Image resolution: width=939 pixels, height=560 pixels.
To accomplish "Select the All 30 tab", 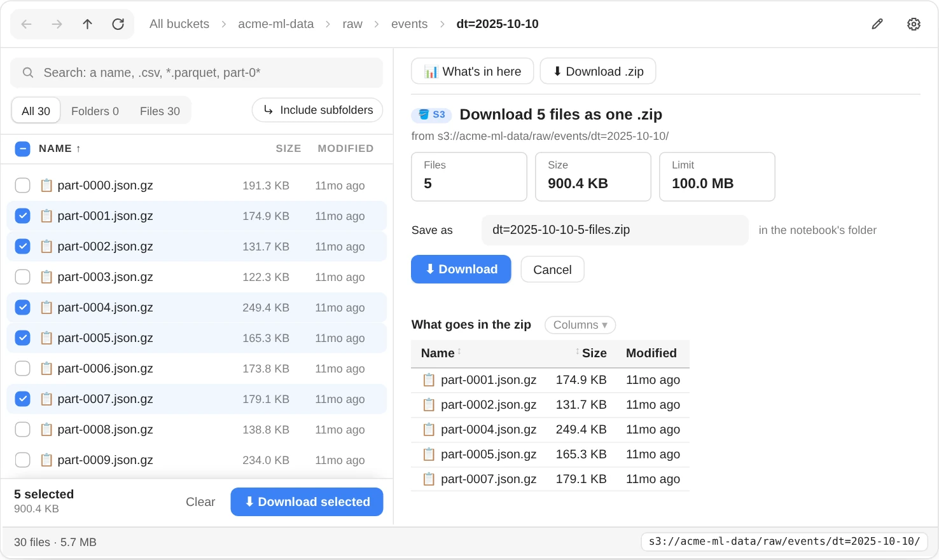I will tap(36, 111).
